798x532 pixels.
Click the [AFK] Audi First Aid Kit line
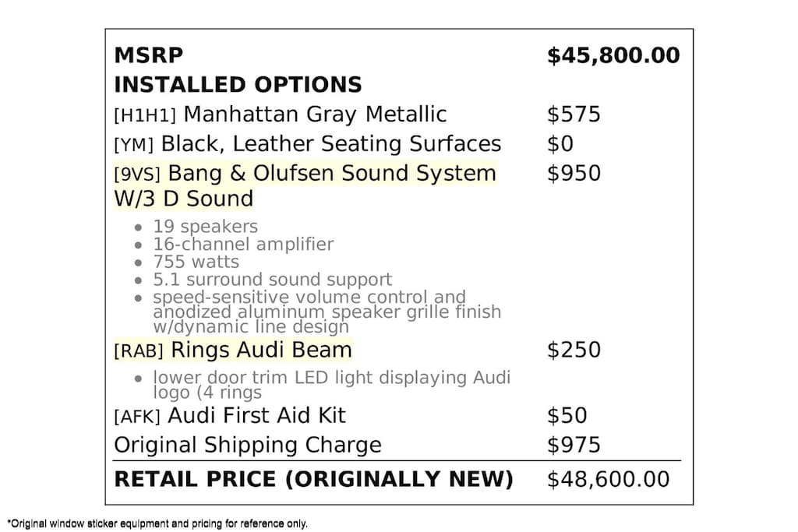point(230,415)
